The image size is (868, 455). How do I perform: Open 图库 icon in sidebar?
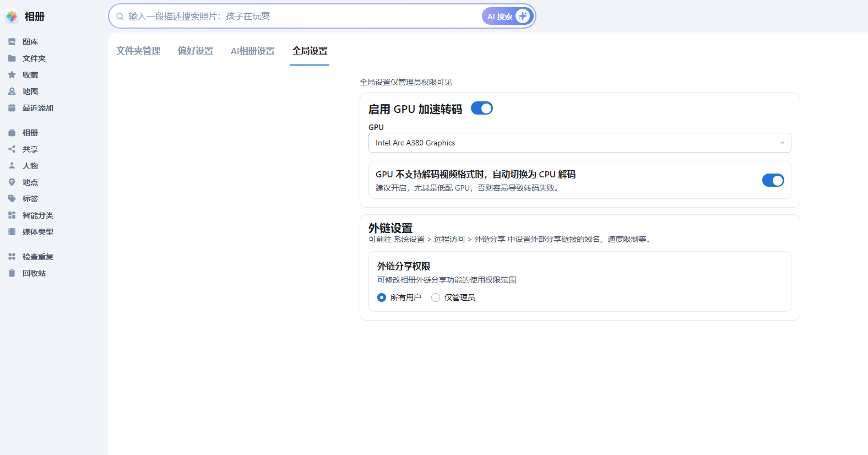tap(12, 42)
